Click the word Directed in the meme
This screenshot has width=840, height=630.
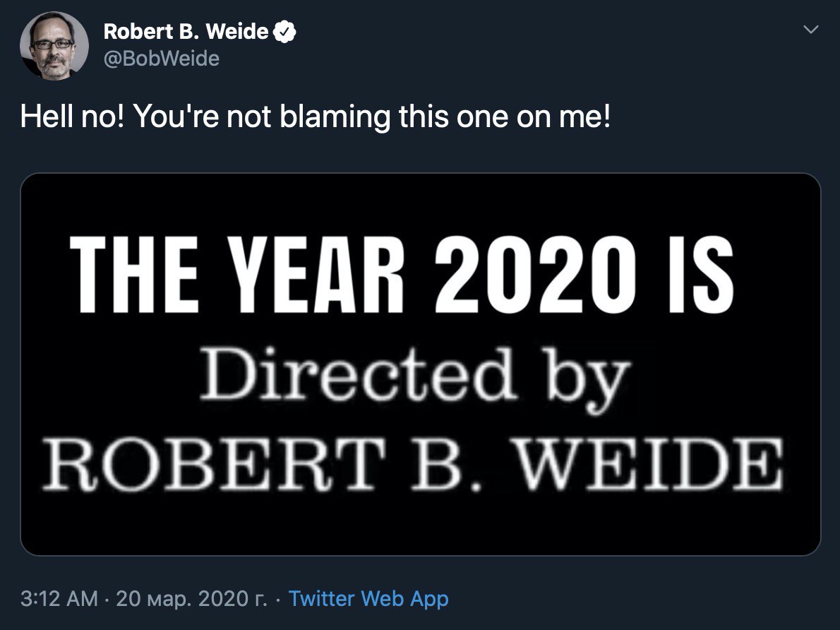(x=358, y=373)
